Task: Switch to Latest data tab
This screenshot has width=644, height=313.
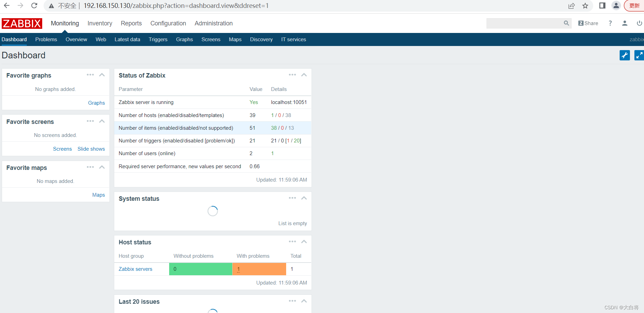Action: click(127, 39)
